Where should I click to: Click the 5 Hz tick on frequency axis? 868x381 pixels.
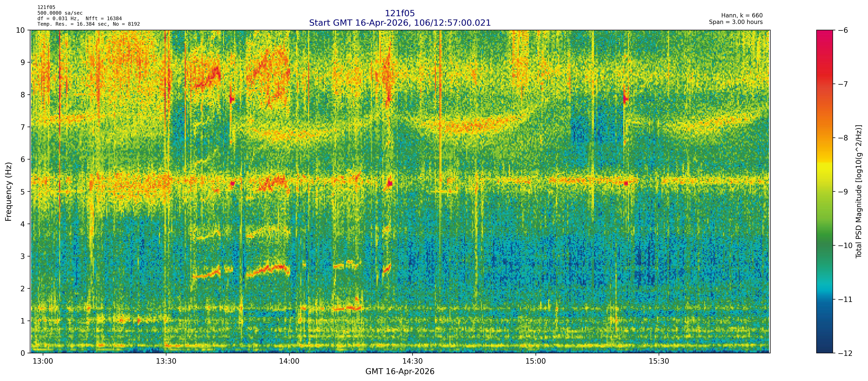click(x=23, y=192)
